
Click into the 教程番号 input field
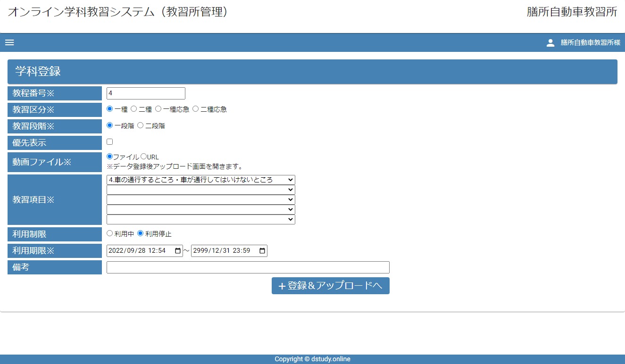[146, 93]
